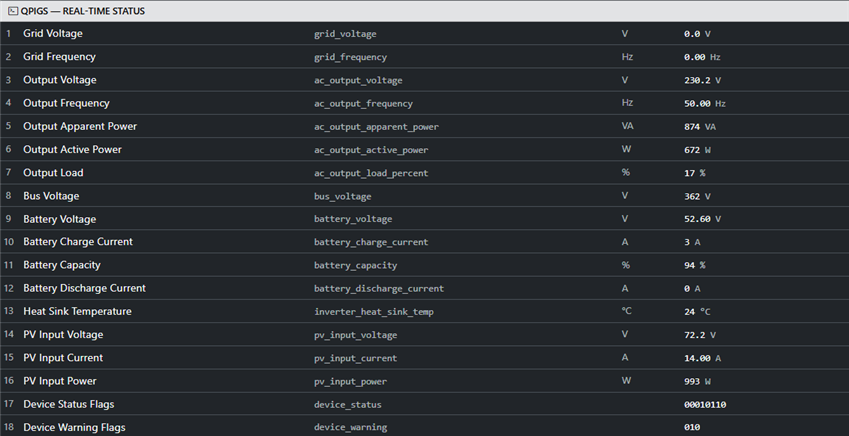Click the '24 °C' heat sink value

697,312
